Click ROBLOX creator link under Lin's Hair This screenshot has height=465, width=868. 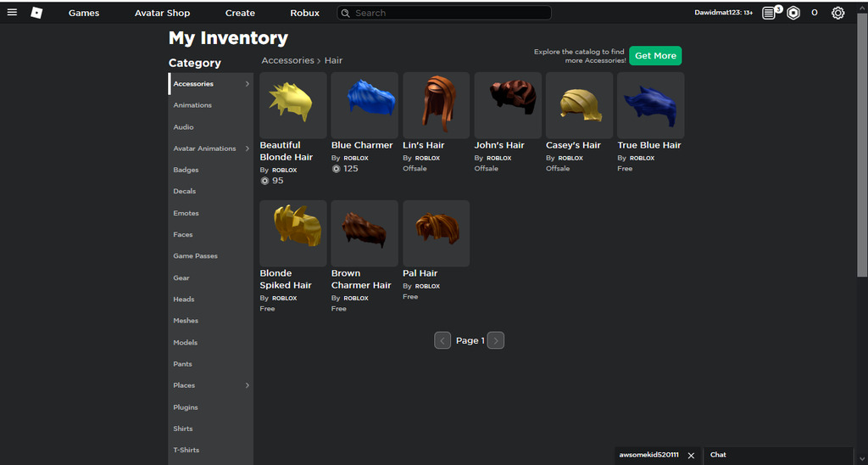click(427, 158)
